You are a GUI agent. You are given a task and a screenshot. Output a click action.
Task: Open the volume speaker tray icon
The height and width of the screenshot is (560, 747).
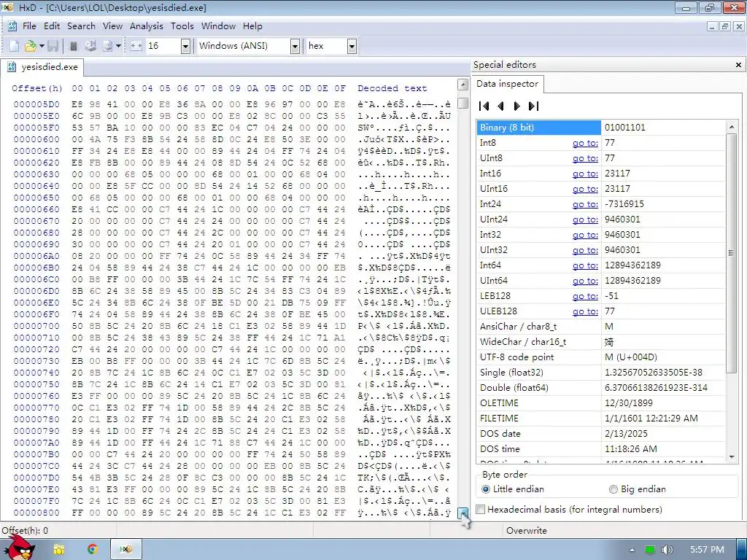pyautogui.click(x=667, y=550)
